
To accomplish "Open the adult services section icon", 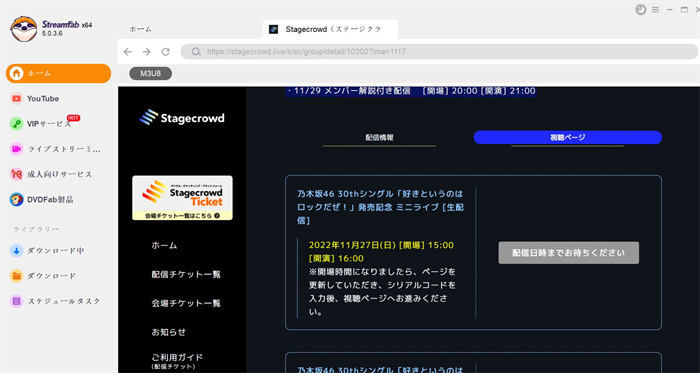I will tap(17, 174).
